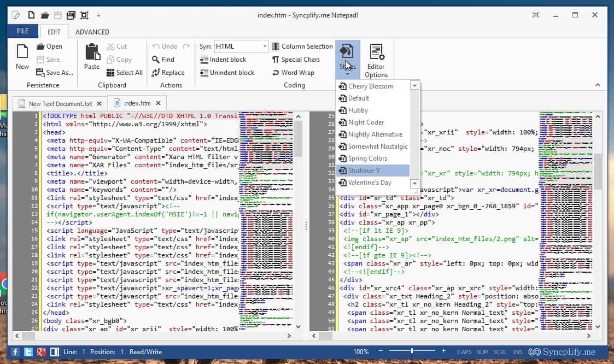Screen dimensions: 614x364
Task: Apply Nightly Alternative style
Action: click(372, 134)
